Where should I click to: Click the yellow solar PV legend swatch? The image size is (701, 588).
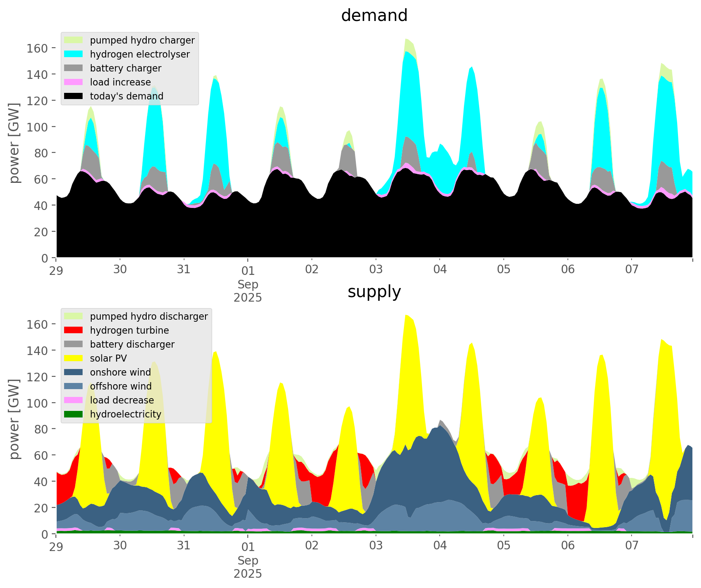pos(74,358)
